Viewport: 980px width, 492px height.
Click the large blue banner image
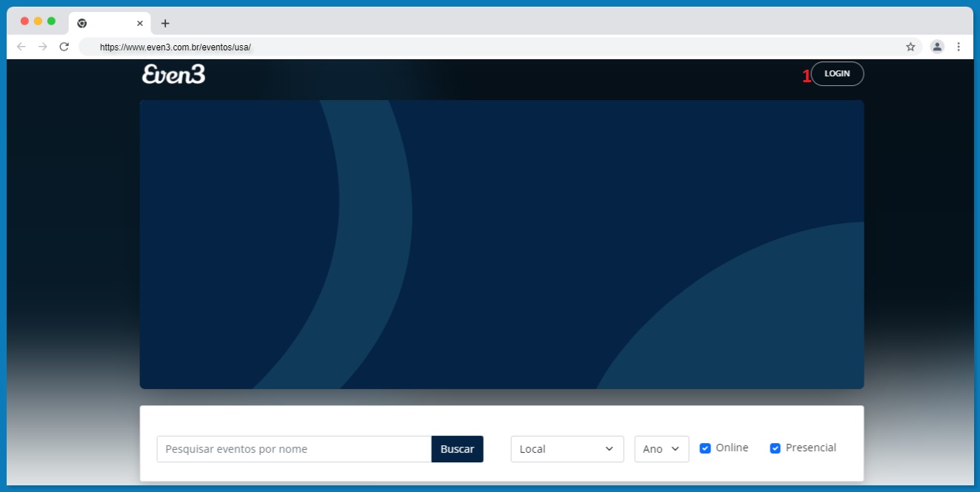501,245
